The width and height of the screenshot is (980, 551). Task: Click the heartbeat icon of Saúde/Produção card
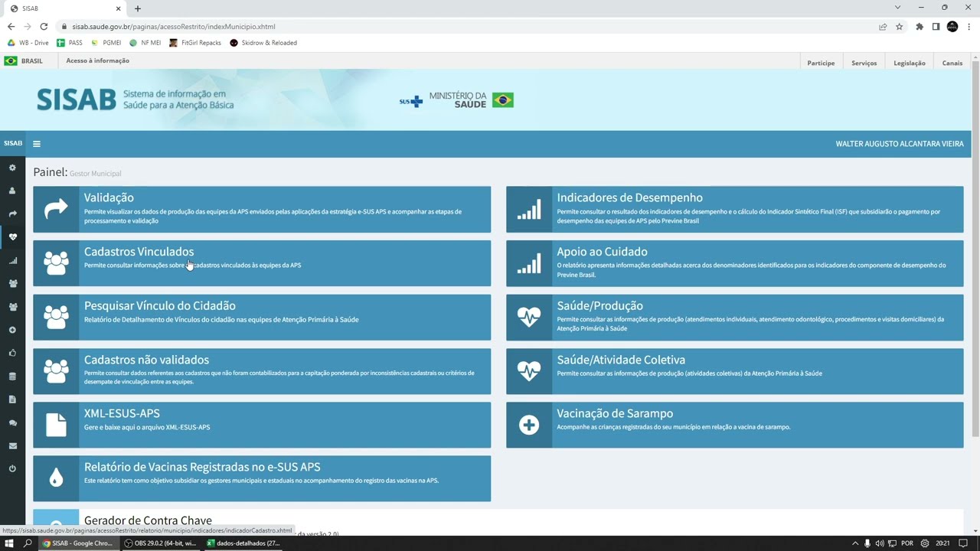point(529,317)
